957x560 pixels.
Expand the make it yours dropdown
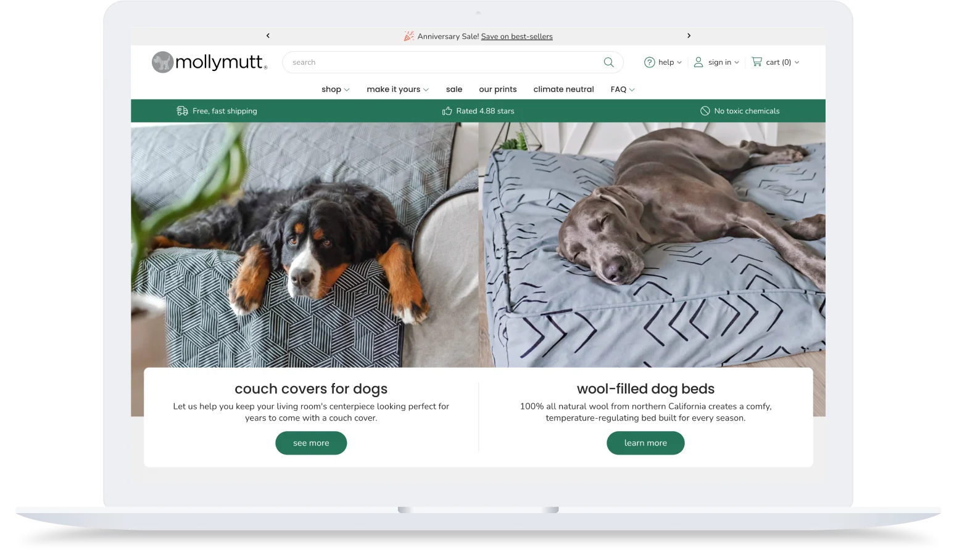coord(397,89)
